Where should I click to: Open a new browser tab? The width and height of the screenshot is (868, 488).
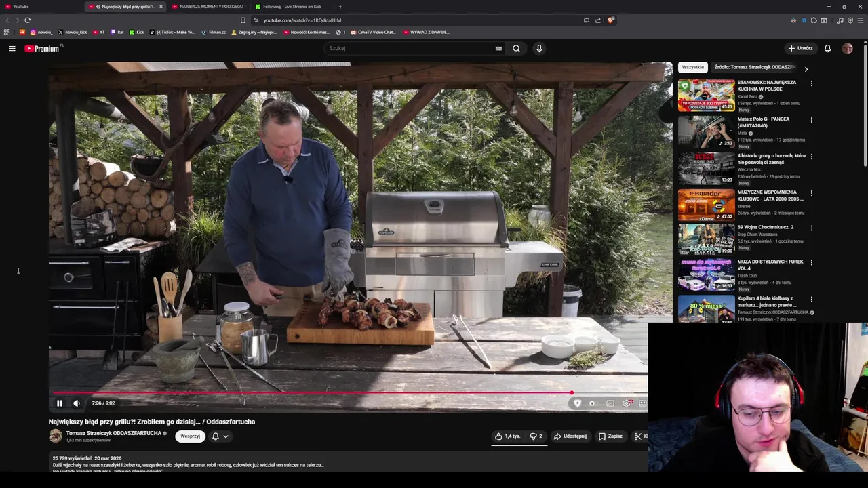(340, 7)
